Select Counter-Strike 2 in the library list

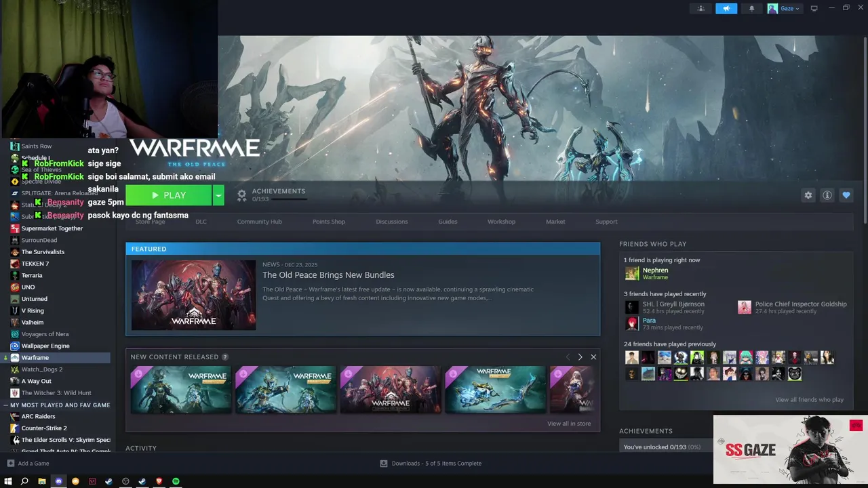coord(44,428)
